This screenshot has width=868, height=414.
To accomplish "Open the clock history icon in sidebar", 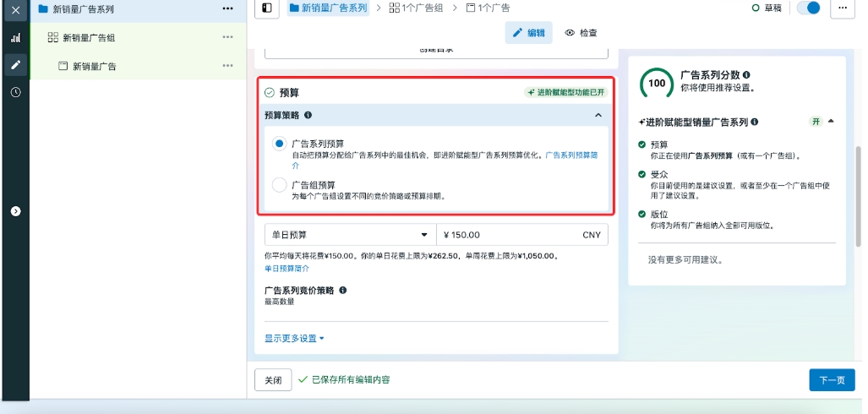I will (15, 92).
